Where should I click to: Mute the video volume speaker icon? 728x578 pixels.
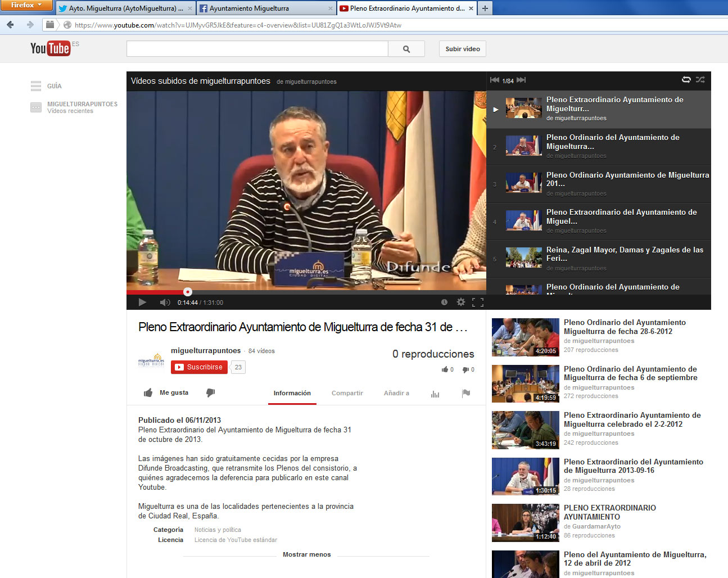[x=165, y=302]
